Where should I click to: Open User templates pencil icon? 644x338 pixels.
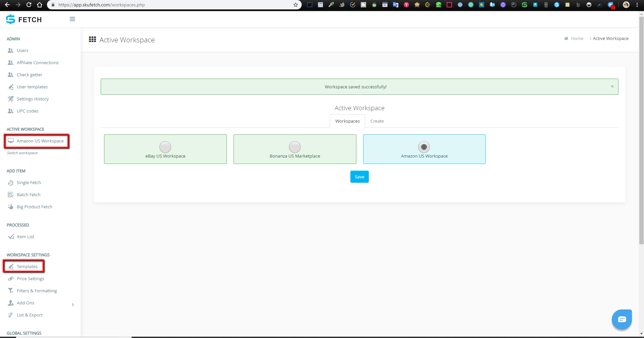[x=11, y=87]
